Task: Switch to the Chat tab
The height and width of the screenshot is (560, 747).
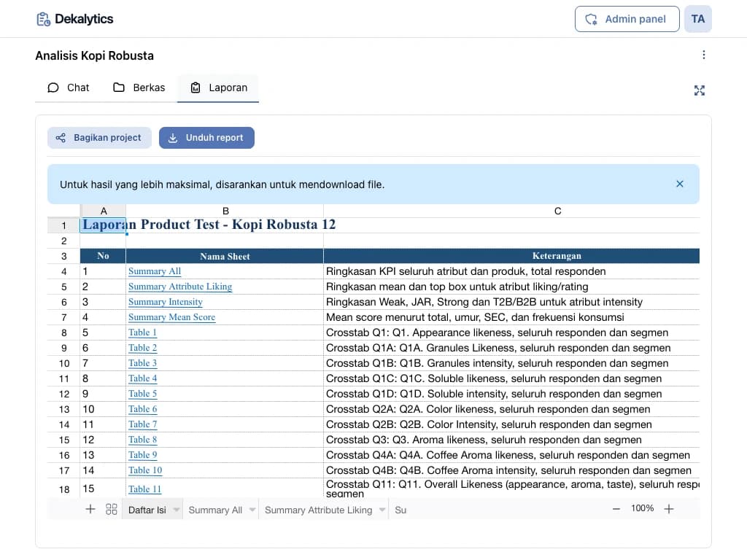Action: coord(68,87)
